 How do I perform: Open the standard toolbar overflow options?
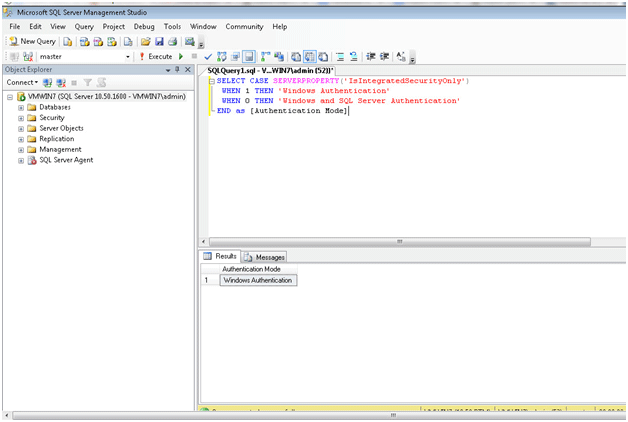pyautogui.click(x=201, y=44)
